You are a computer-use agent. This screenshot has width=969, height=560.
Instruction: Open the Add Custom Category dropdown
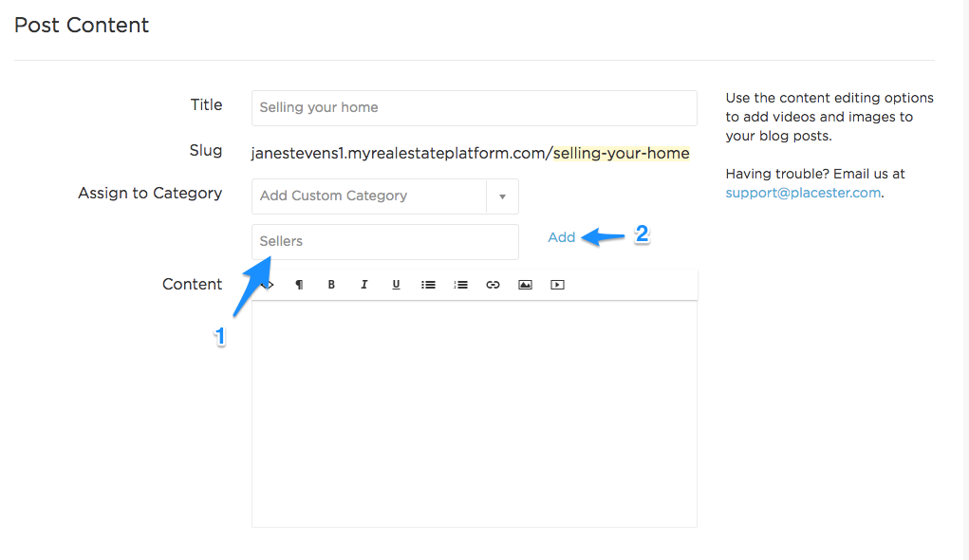(x=385, y=196)
